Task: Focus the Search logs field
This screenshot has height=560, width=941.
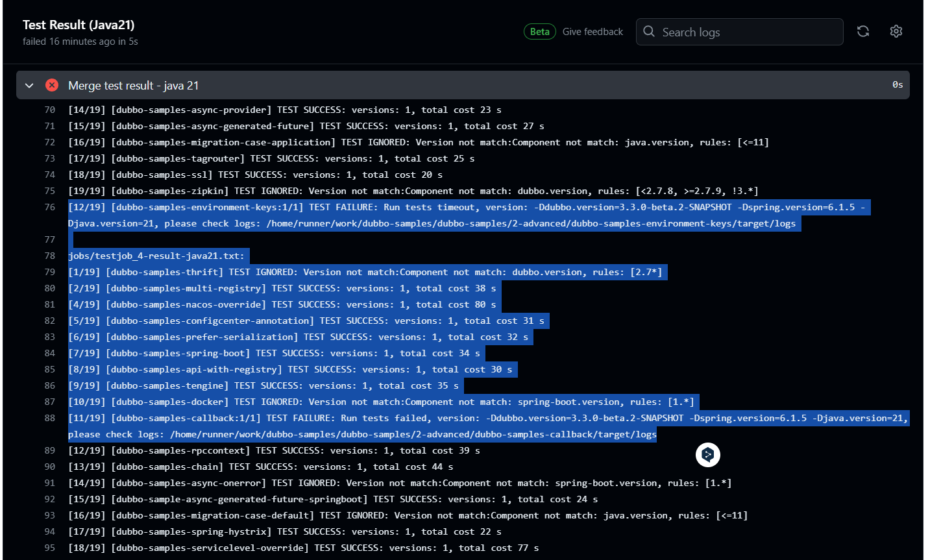Action: pyautogui.click(x=746, y=32)
